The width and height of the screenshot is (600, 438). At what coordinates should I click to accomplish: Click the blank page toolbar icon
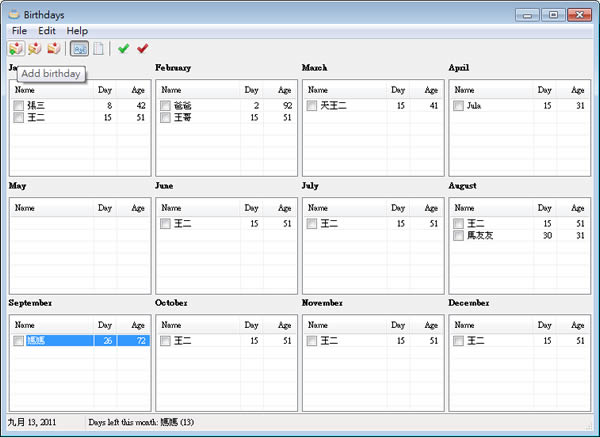coord(98,49)
